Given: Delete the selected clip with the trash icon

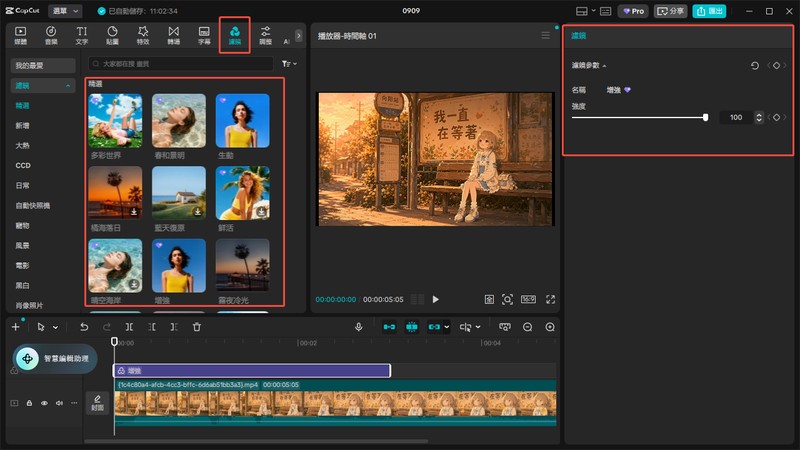Looking at the screenshot, I should tap(197, 327).
